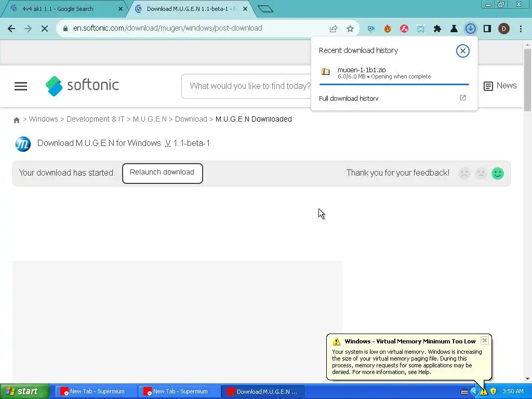Open the Extensions puzzle piece menu
The width and height of the screenshot is (532, 399).
(437, 29)
